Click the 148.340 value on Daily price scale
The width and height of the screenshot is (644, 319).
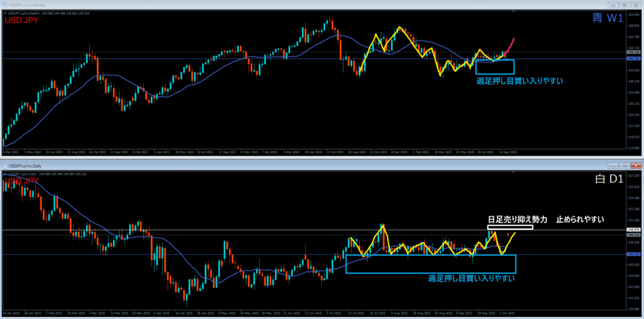point(634,242)
